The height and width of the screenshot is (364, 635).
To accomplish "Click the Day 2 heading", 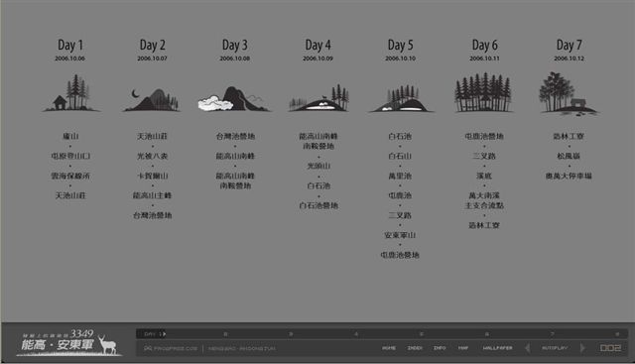I will 152,45.
